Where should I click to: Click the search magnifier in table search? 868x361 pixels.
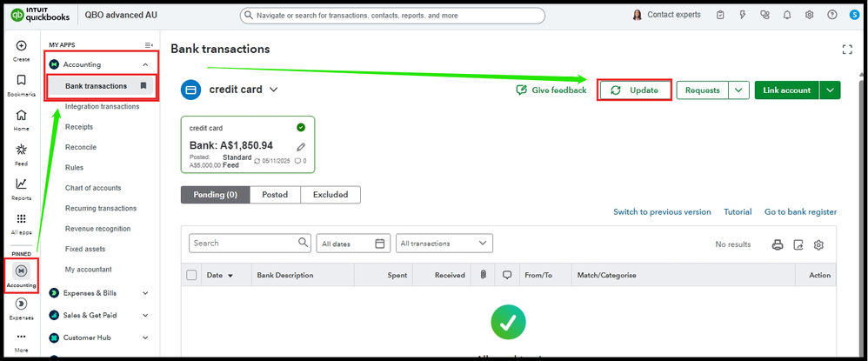coord(303,242)
